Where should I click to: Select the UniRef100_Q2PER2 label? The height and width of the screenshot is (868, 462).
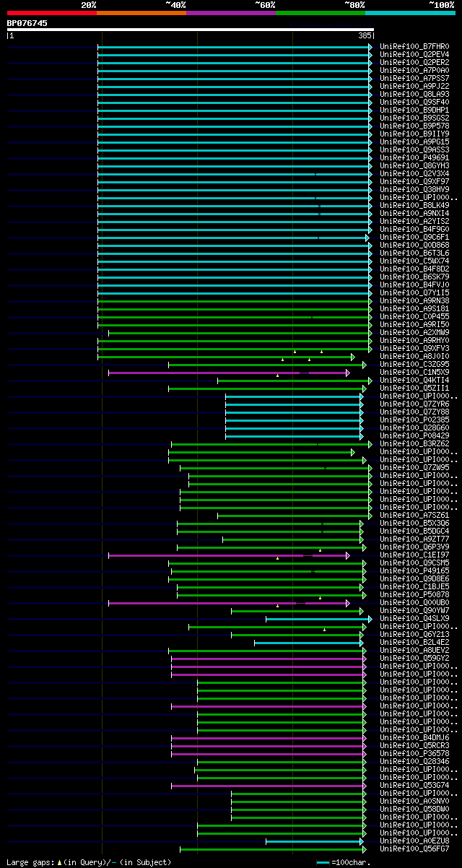click(x=414, y=62)
